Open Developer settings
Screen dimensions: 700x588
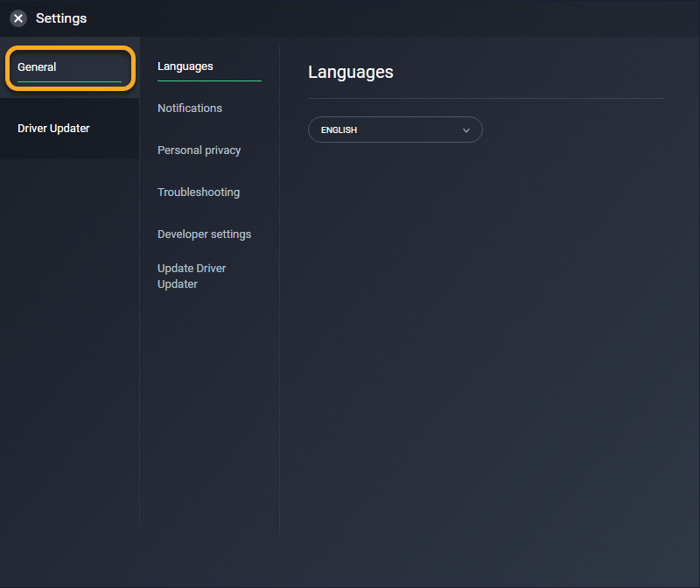pos(204,234)
